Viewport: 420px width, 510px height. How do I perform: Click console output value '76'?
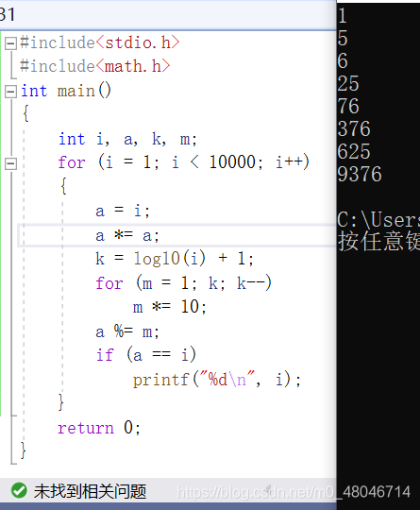tap(348, 107)
